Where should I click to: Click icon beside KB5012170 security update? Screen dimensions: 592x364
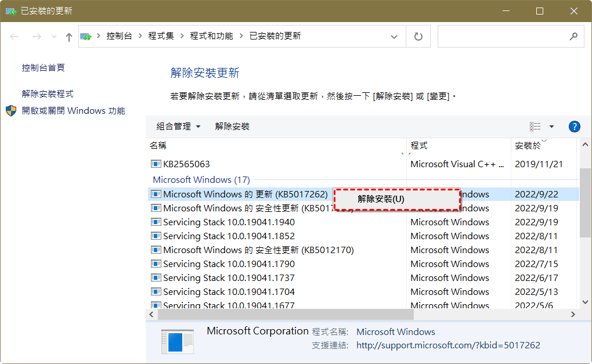[x=156, y=250]
